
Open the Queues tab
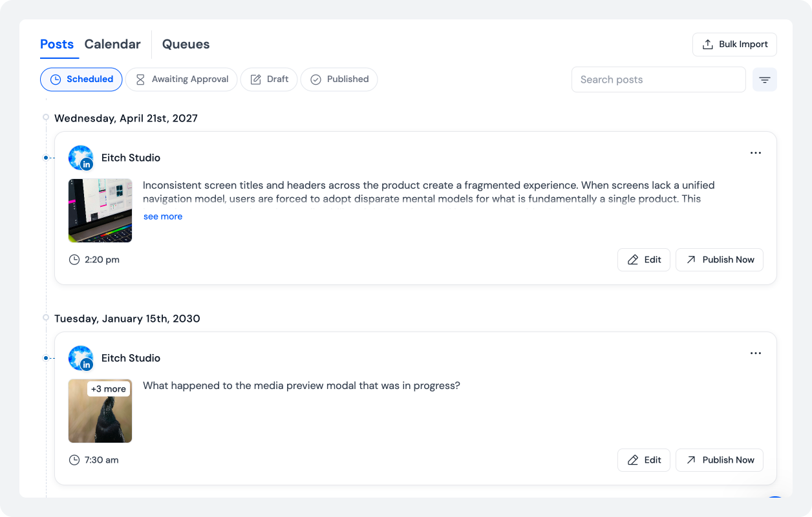coord(186,44)
